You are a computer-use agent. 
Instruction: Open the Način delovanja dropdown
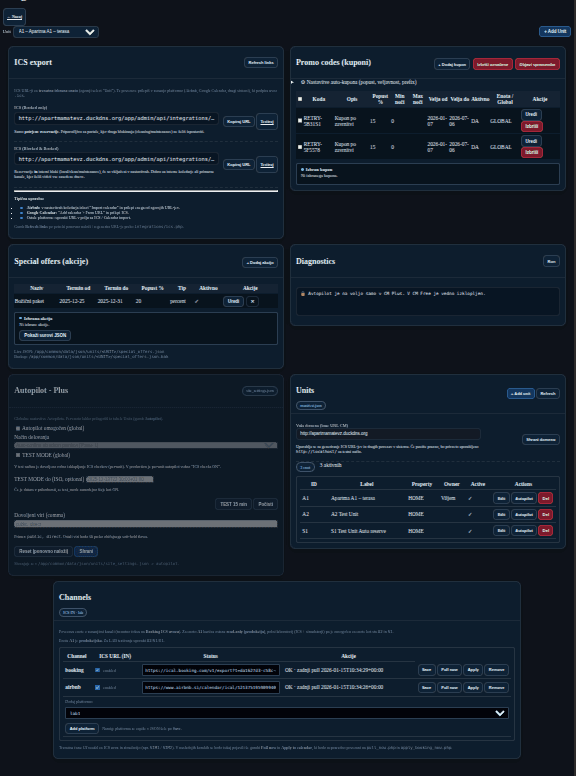145,445
